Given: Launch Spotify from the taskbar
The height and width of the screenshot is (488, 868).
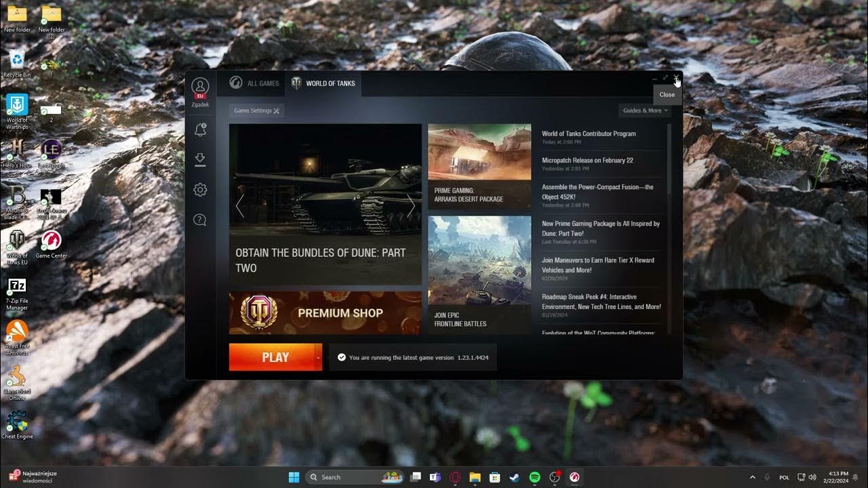Looking at the screenshot, I should pos(534,476).
